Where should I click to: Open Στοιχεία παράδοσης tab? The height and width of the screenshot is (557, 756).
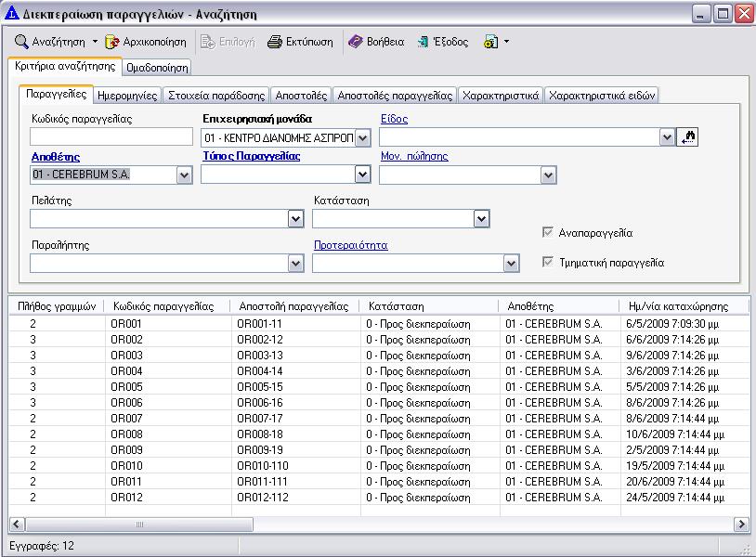click(216, 96)
